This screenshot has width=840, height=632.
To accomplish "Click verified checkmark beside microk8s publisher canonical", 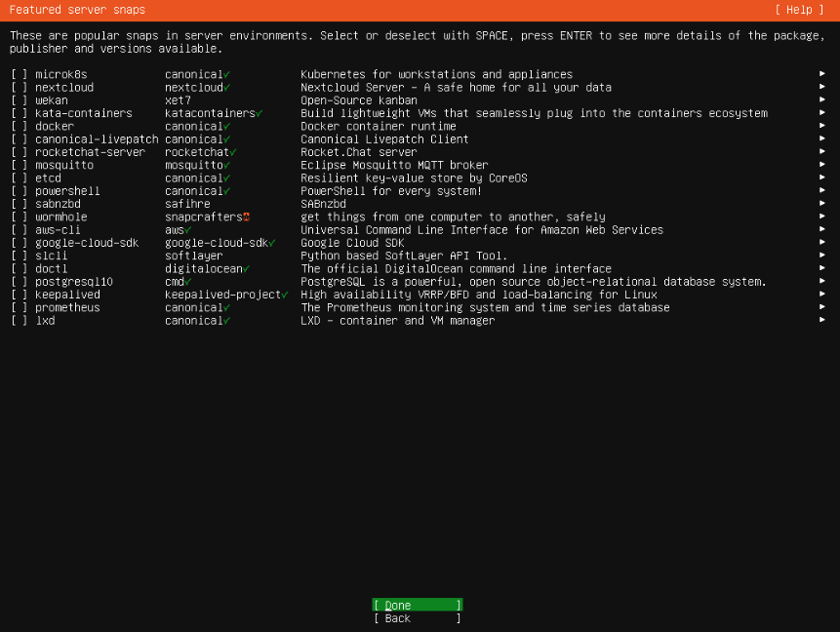I will (x=226, y=74).
